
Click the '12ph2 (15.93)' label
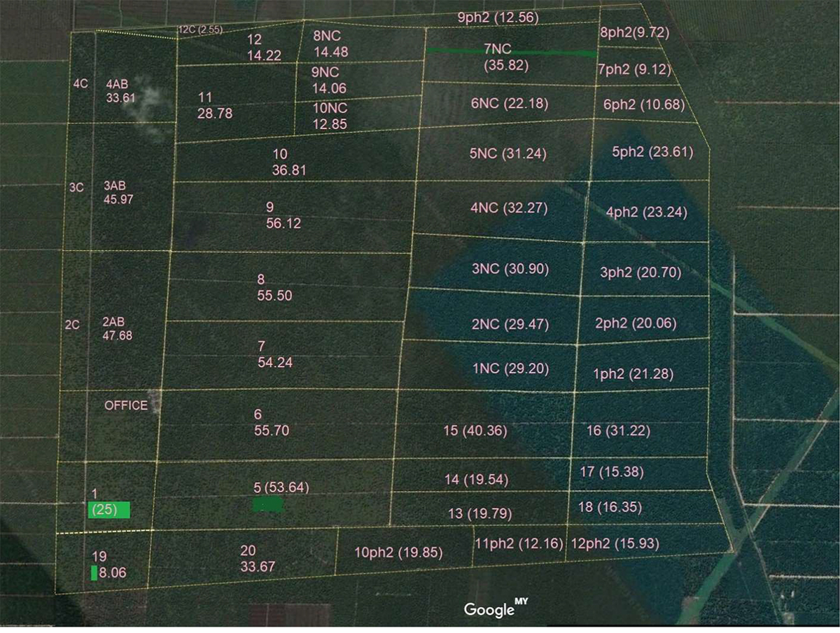tap(615, 543)
